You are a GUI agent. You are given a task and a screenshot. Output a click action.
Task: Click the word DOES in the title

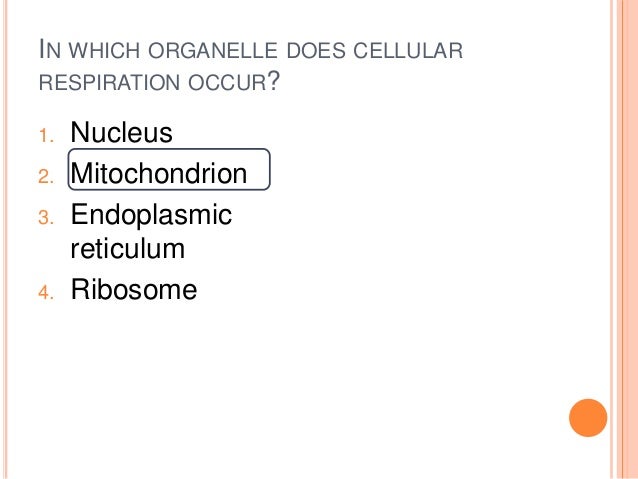[316, 50]
